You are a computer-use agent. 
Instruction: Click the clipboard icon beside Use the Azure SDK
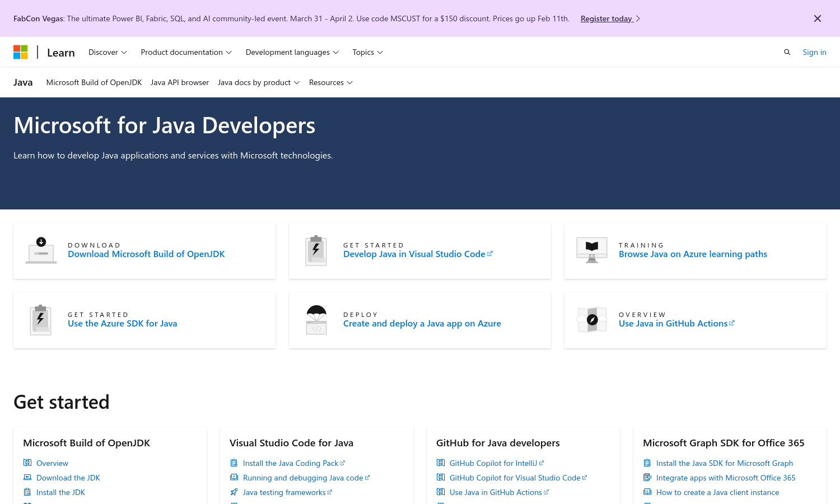[x=41, y=320]
